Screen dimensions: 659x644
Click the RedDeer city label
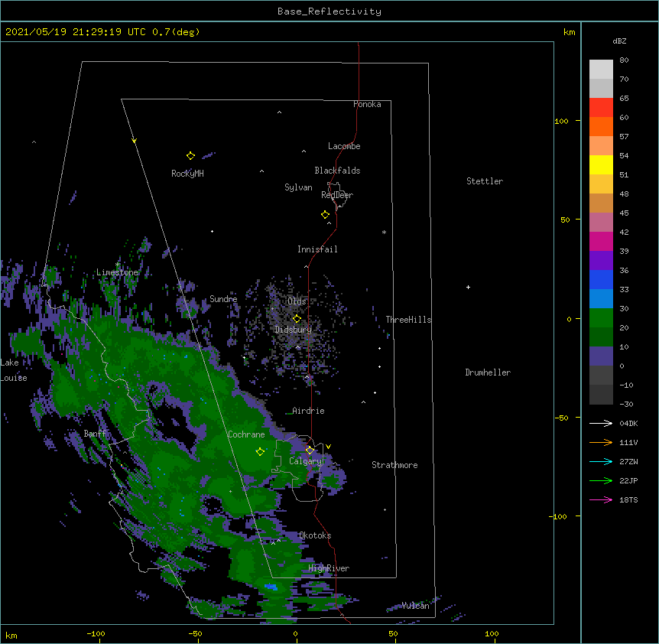(337, 195)
